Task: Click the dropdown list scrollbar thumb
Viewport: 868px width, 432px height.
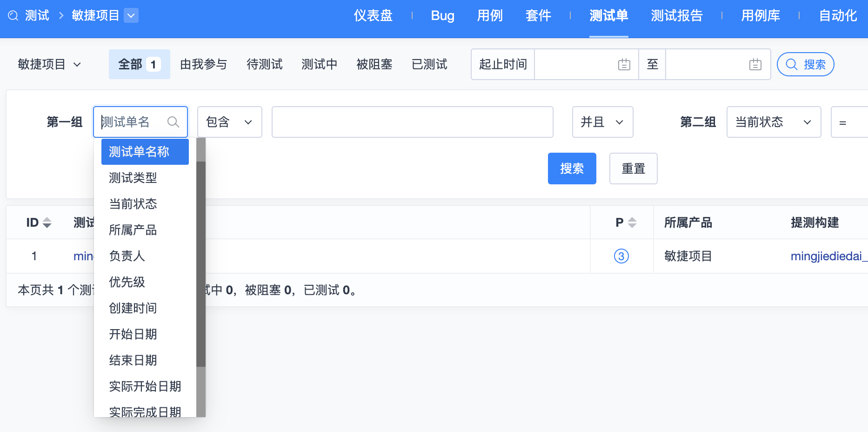Action: tap(201, 264)
